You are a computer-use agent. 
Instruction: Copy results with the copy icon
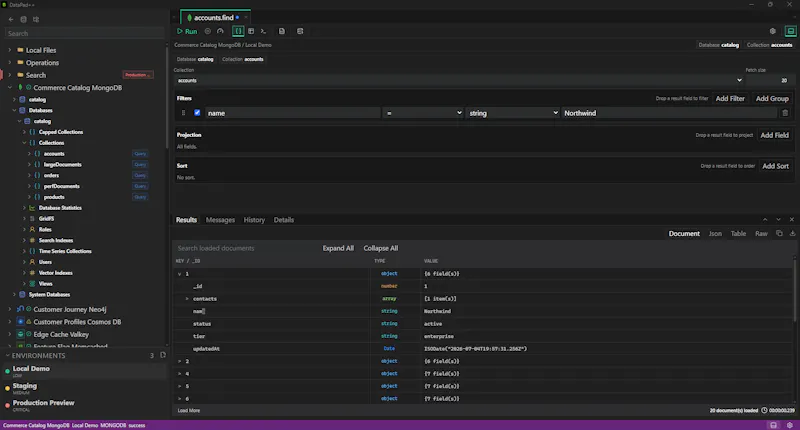coord(779,233)
